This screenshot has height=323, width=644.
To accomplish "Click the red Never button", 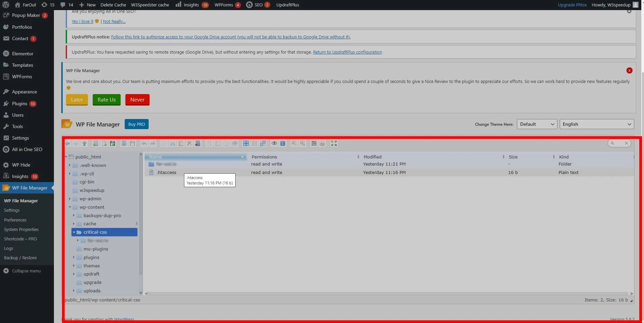I will click(x=137, y=100).
